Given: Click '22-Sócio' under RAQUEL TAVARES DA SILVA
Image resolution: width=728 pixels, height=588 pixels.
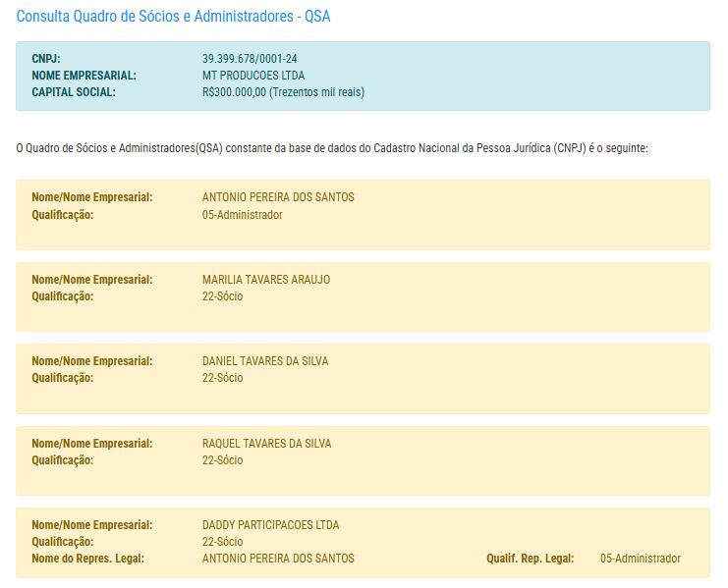Looking at the screenshot, I should pos(222,460).
